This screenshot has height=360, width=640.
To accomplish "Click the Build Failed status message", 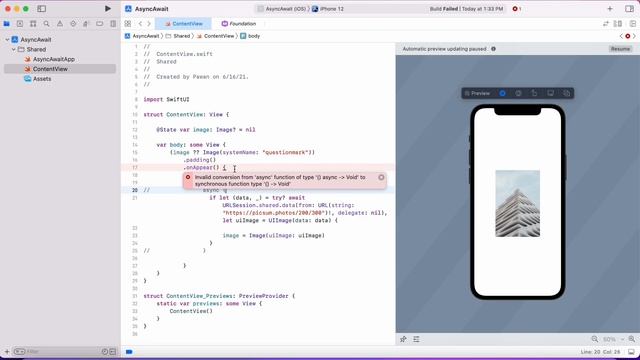I will tap(466, 9).
